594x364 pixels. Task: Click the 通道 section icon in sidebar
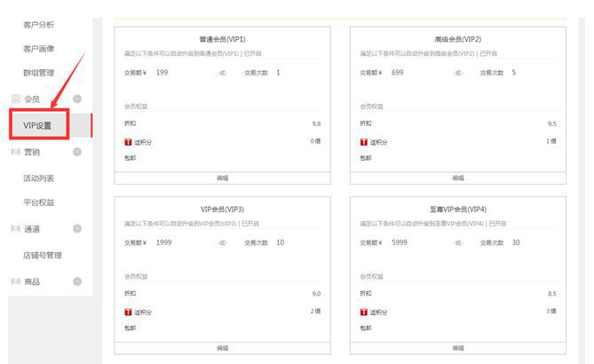click(x=15, y=229)
